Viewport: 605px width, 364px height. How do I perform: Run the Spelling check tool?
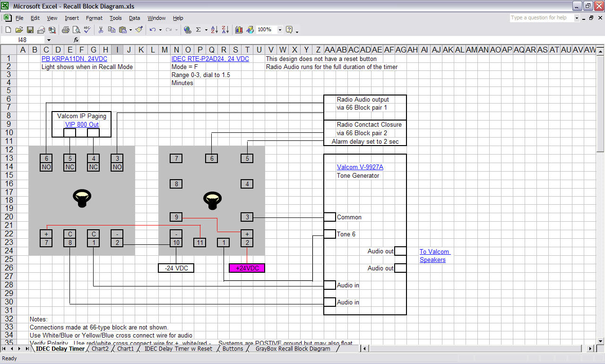click(x=87, y=30)
